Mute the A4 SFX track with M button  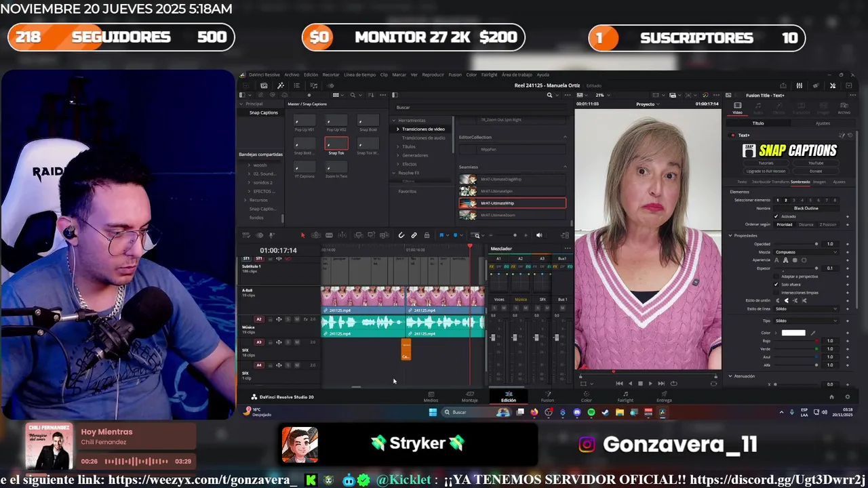pos(296,365)
